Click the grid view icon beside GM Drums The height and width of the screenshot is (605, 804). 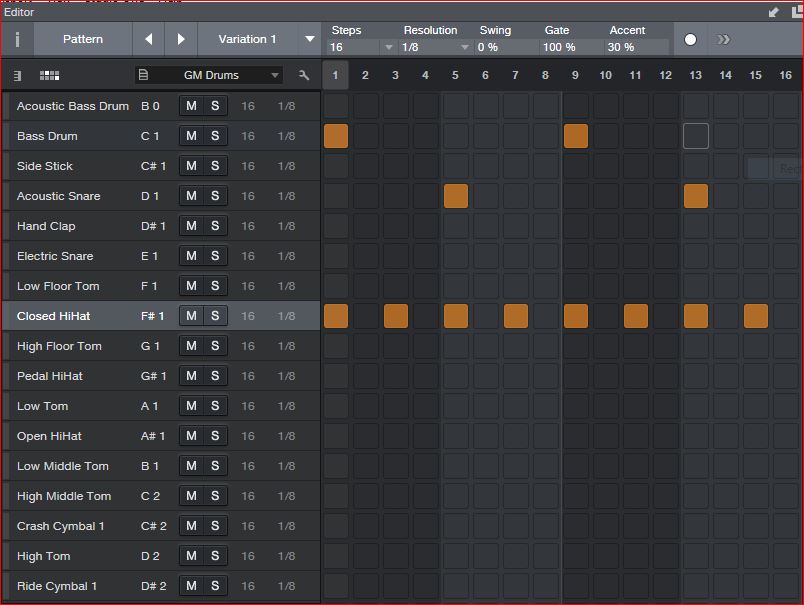[49, 75]
